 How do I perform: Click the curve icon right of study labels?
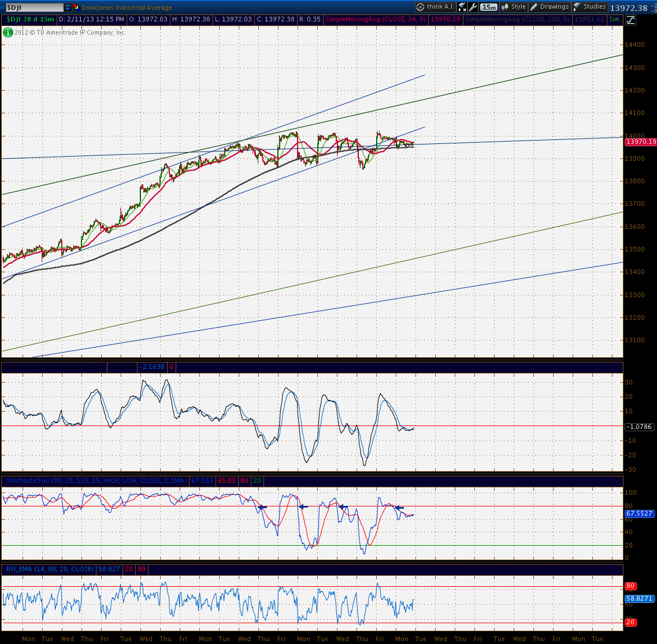click(630, 20)
